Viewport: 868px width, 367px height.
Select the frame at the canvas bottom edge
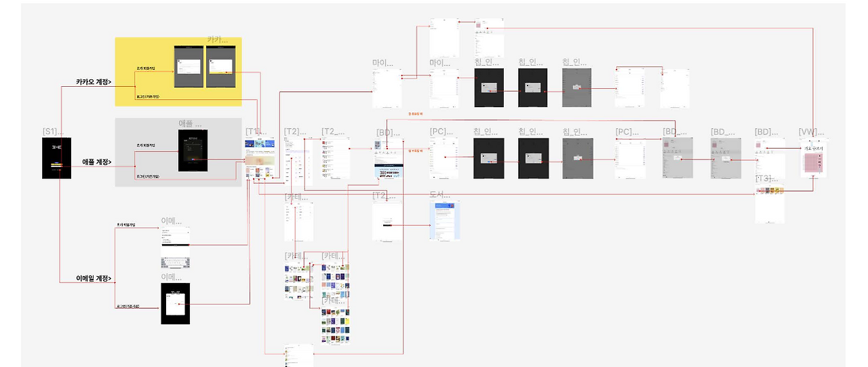point(298,355)
